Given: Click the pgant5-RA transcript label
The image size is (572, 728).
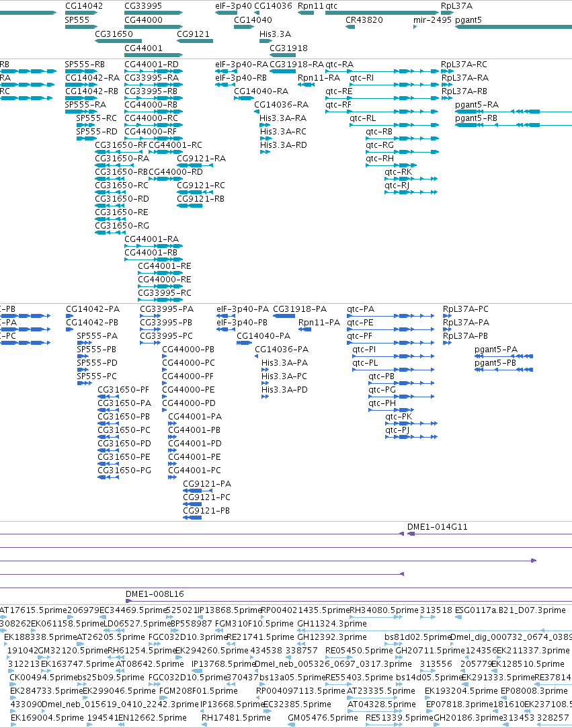Looking at the screenshot, I should (x=477, y=104).
